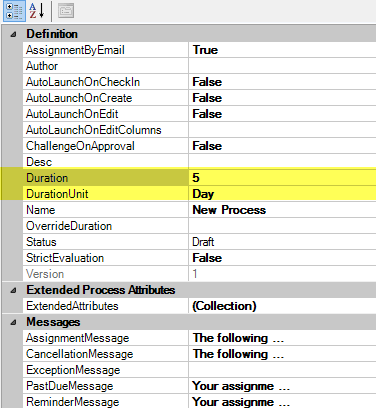This screenshot has width=376, height=408.
Task: Select the PastDueMessage value cell
Action: click(282, 386)
